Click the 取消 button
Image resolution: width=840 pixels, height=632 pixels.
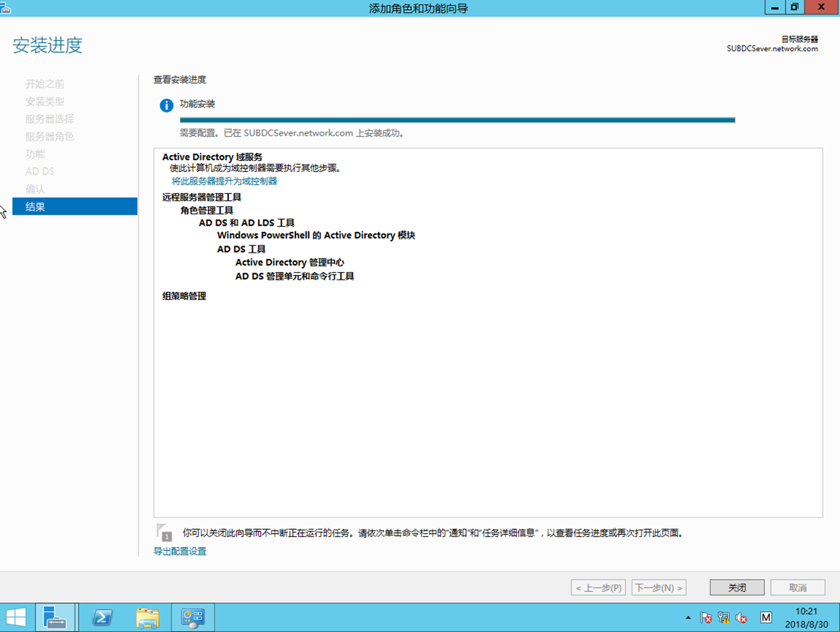point(797,588)
